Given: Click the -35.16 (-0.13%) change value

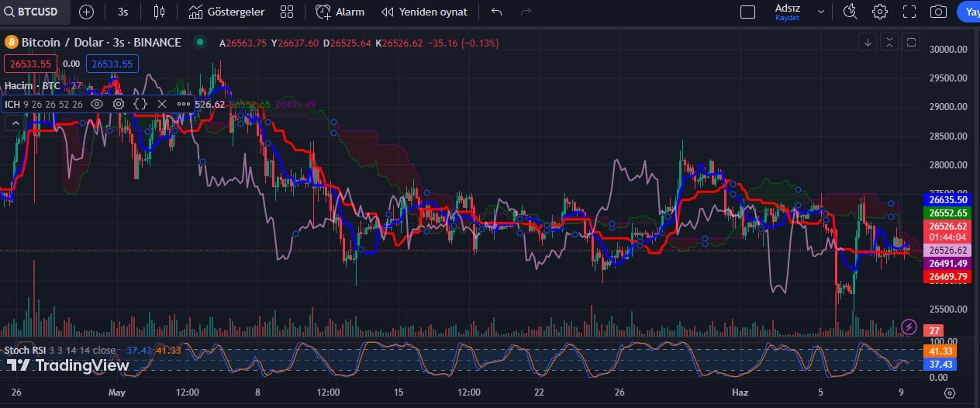Looking at the screenshot, I should pyautogui.click(x=464, y=43).
